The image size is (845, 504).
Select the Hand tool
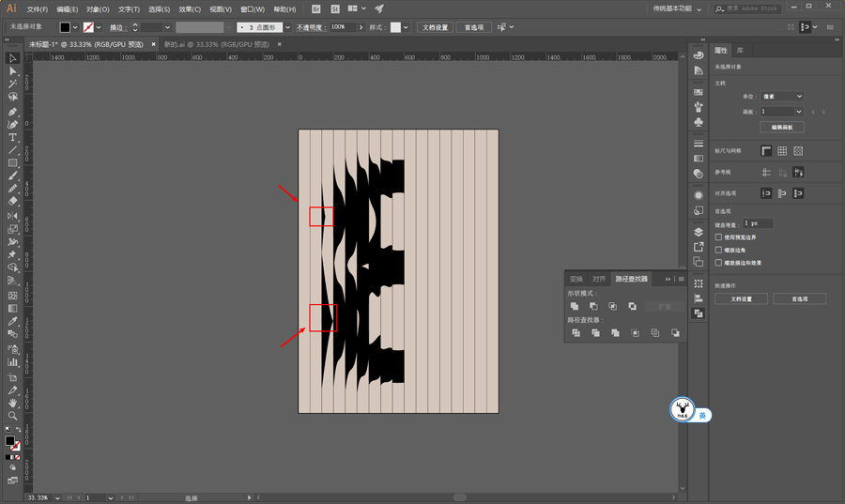[12, 403]
